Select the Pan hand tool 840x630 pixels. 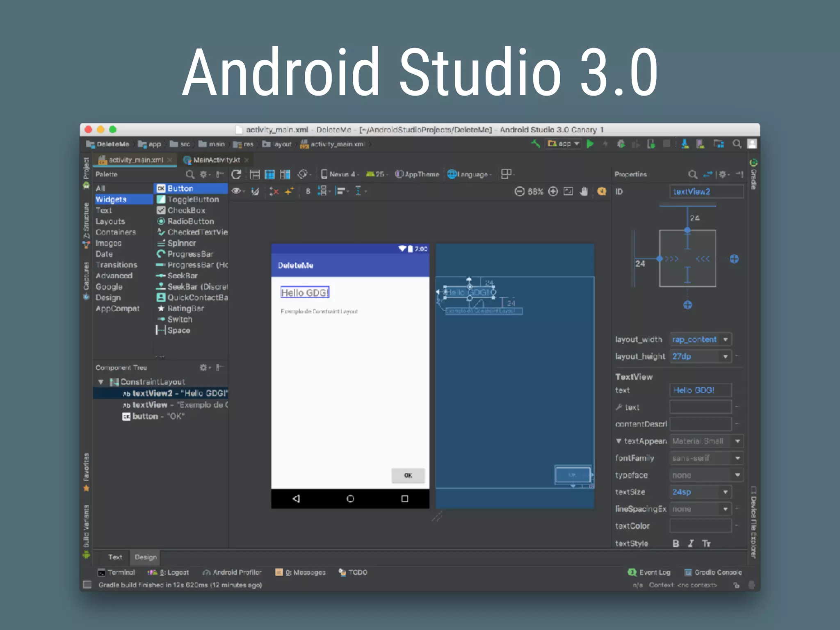coord(584,192)
